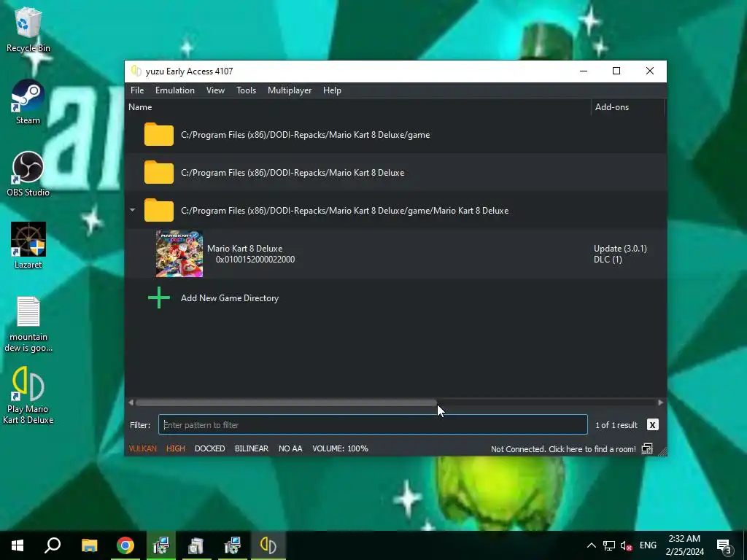Viewport: 747px width, 560px height.
Task: Toggle the BILINEAR scaling filter button
Action: 252,448
